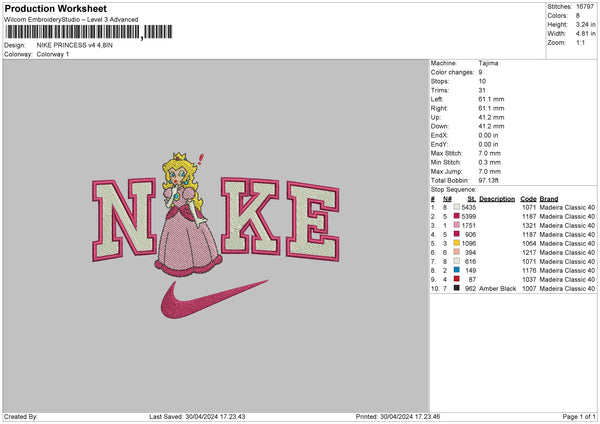Click the 'Up:' label

pyautogui.click(x=435, y=117)
